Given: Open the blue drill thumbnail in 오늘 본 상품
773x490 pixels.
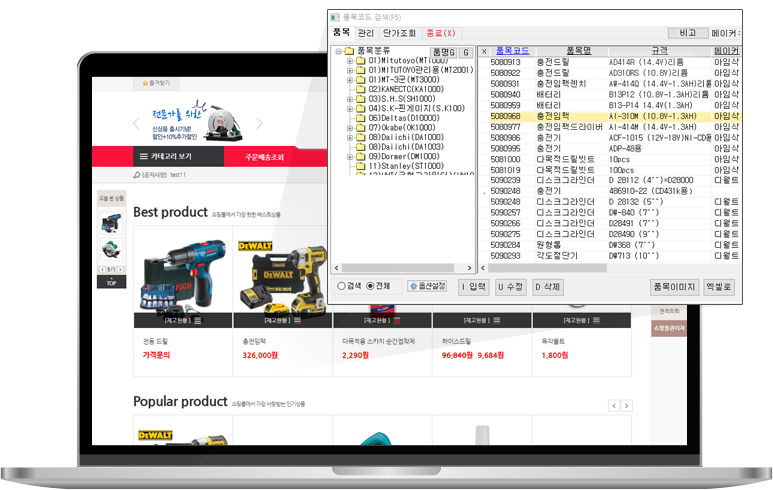Looking at the screenshot, I should [111, 223].
